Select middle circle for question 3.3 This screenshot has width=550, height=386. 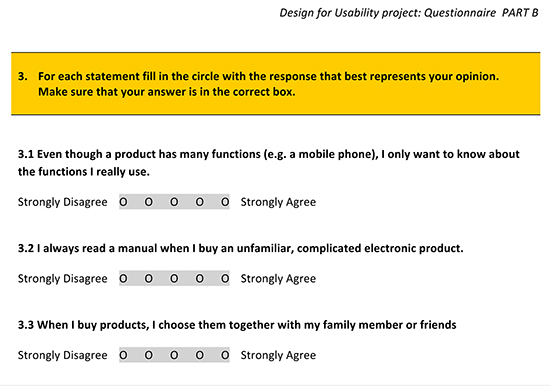click(174, 355)
